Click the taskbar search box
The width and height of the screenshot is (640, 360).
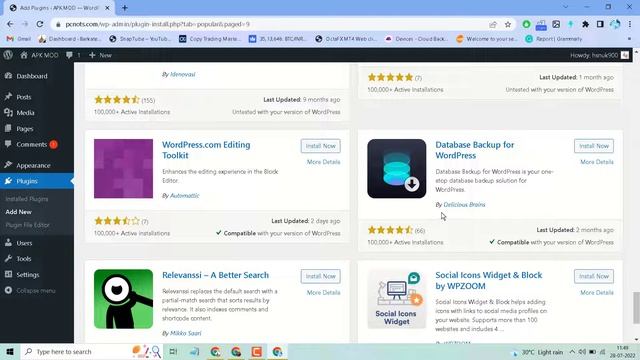pos(92,351)
